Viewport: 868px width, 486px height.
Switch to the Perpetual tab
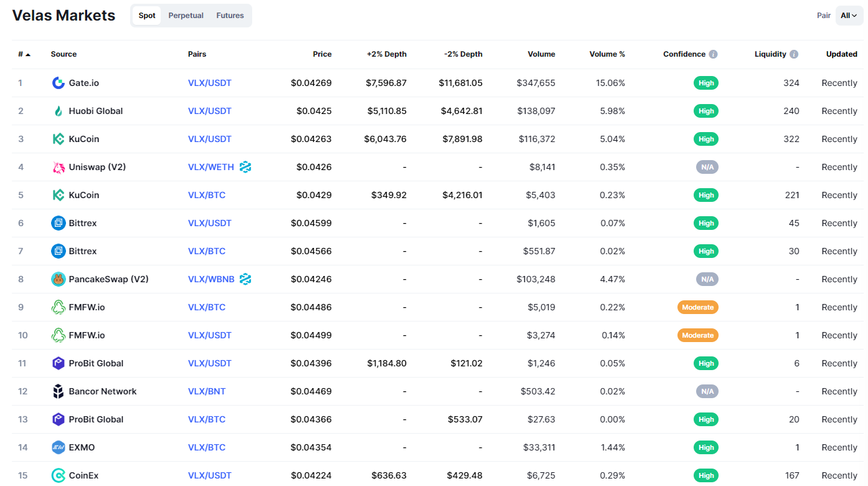pyautogui.click(x=186, y=16)
